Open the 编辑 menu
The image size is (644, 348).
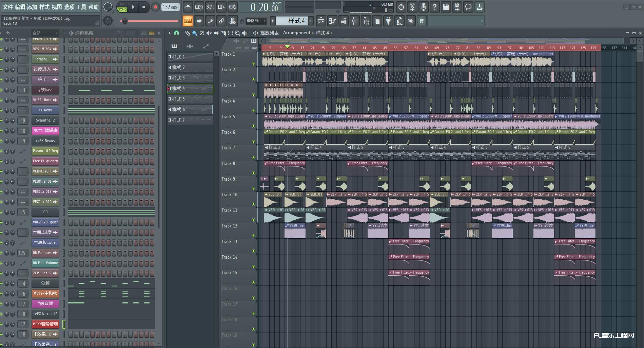20,7
